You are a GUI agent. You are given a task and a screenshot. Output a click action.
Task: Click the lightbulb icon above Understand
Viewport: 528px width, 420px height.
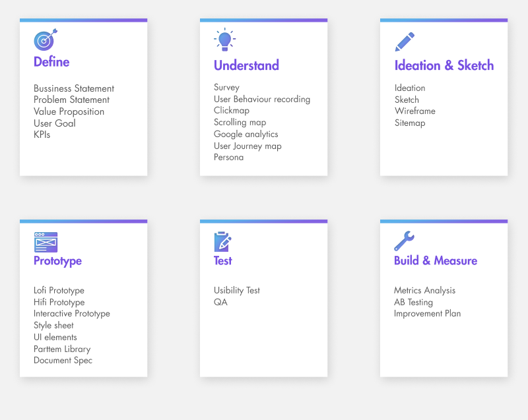224,40
